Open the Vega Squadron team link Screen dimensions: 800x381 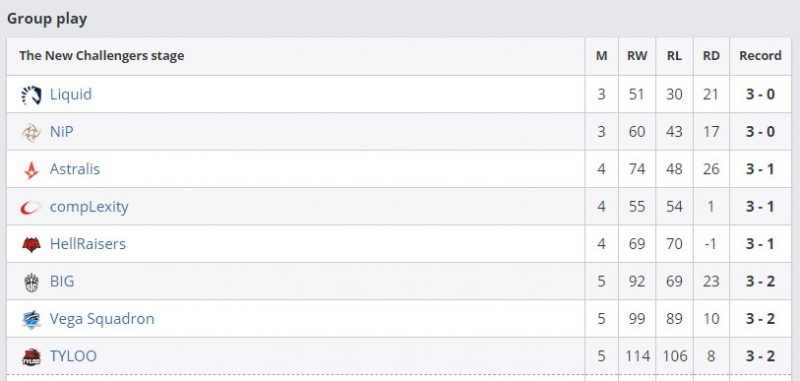tap(102, 319)
